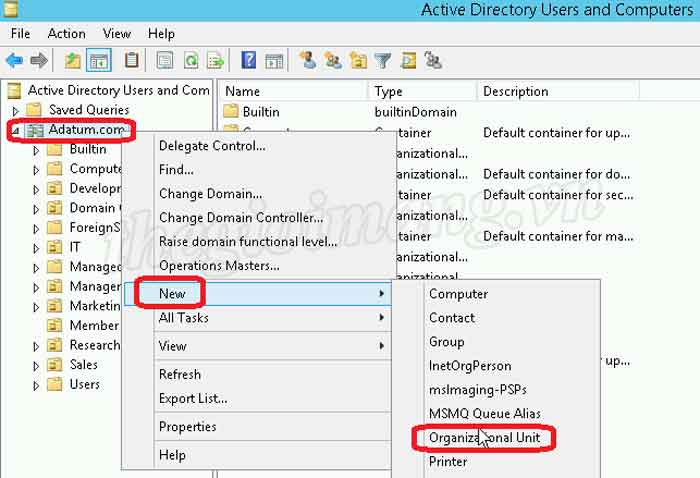Click the IT organizational unit icon
This screenshot has width=700, height=478.
point(54,247)
